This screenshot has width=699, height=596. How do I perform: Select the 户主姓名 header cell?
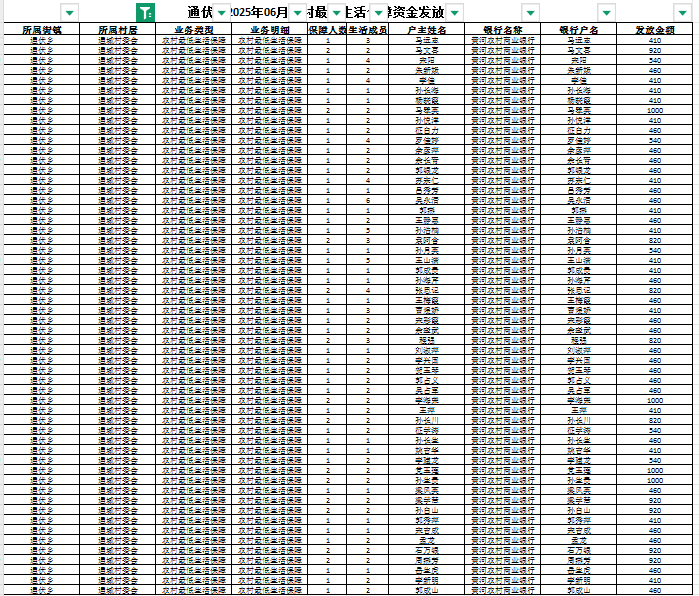[427, 31]
